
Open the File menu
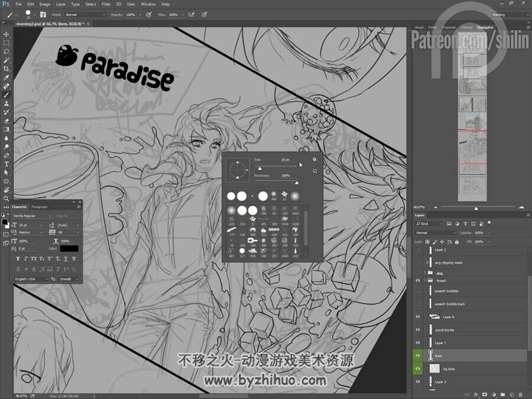[18, 4]
